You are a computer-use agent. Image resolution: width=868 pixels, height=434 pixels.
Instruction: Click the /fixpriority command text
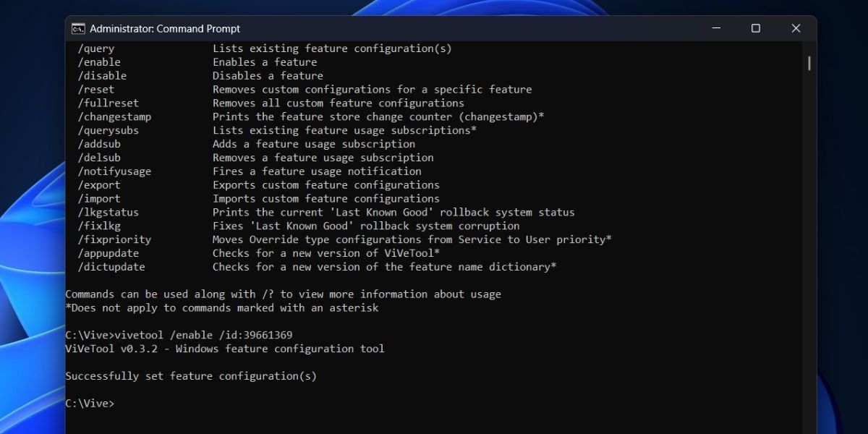(x=114, y=239)
